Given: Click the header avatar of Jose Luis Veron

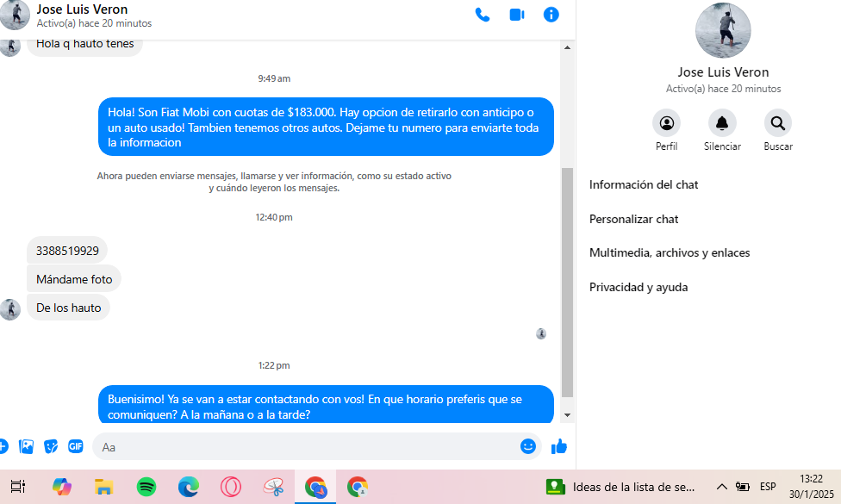Looking at the screenshot, I should [x=15, y=15].
